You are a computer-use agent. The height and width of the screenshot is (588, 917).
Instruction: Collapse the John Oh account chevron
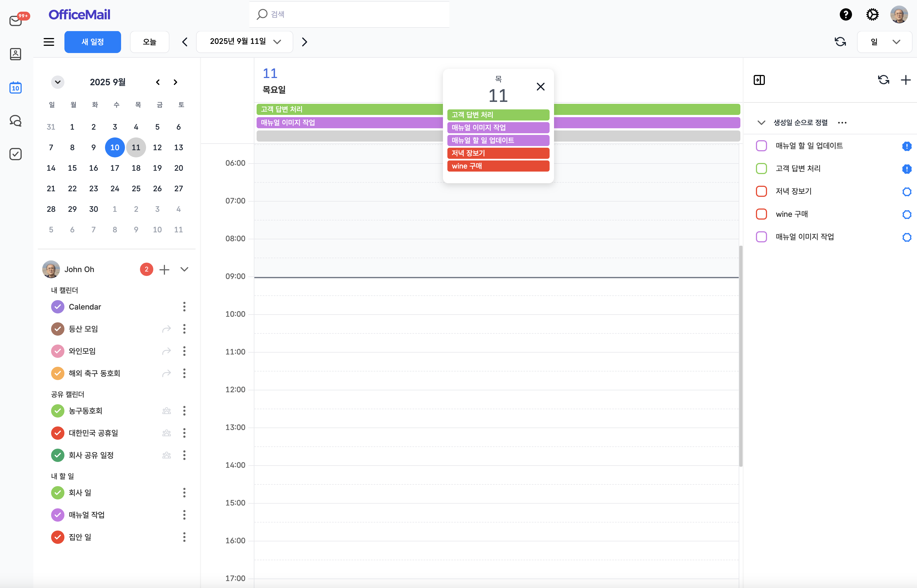(x=184, y=269)
